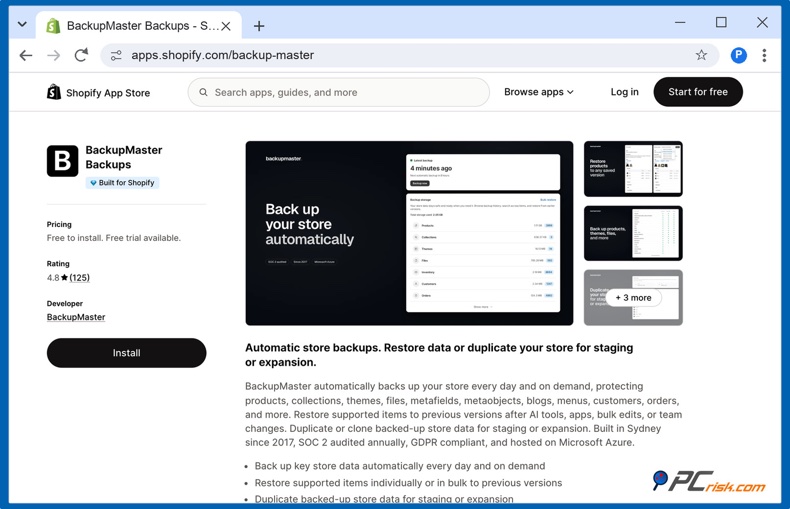The image size is (790, 509).
Task: Close the BackupMaster Backups tab
Action: click(226, 26)
